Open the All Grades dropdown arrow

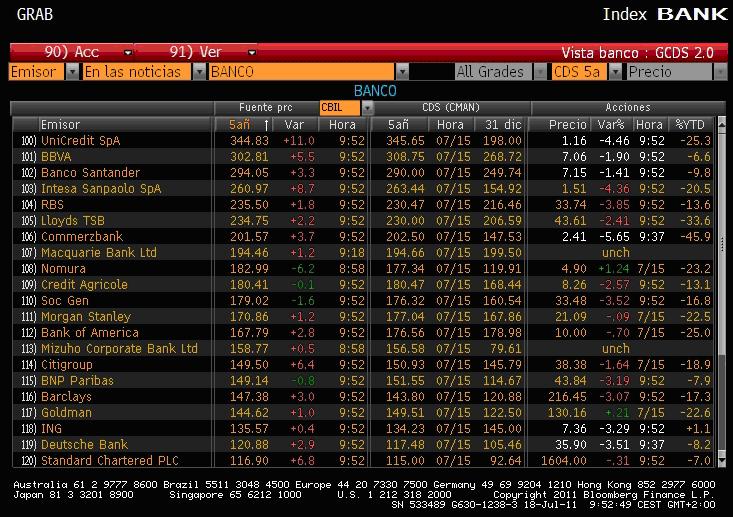(540, 72)
